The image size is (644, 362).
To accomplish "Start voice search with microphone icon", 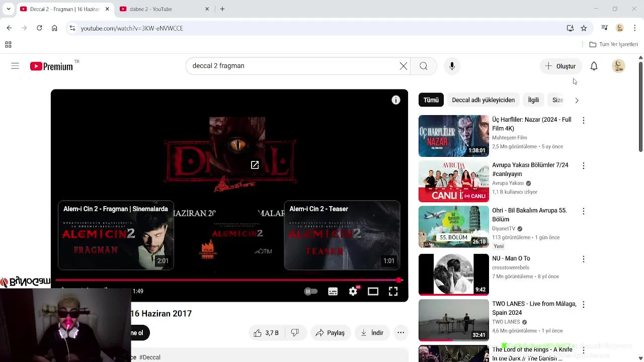I will [452, 66].
